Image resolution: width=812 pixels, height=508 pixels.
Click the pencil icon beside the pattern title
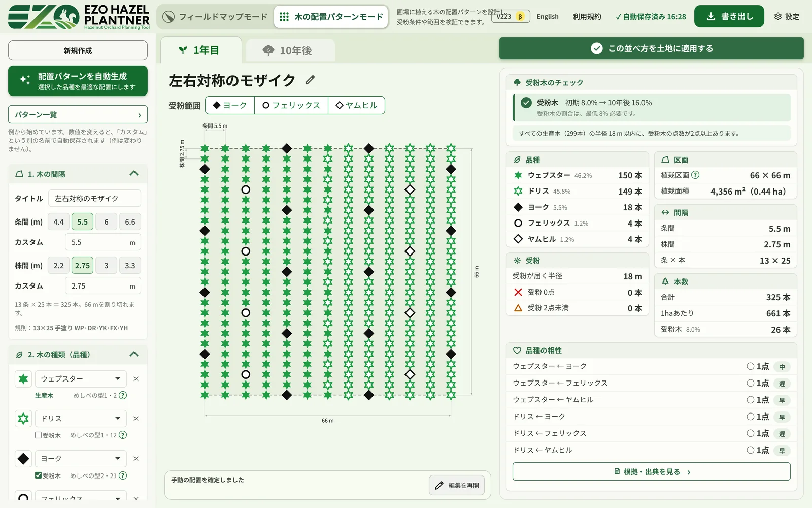(310, 80)
